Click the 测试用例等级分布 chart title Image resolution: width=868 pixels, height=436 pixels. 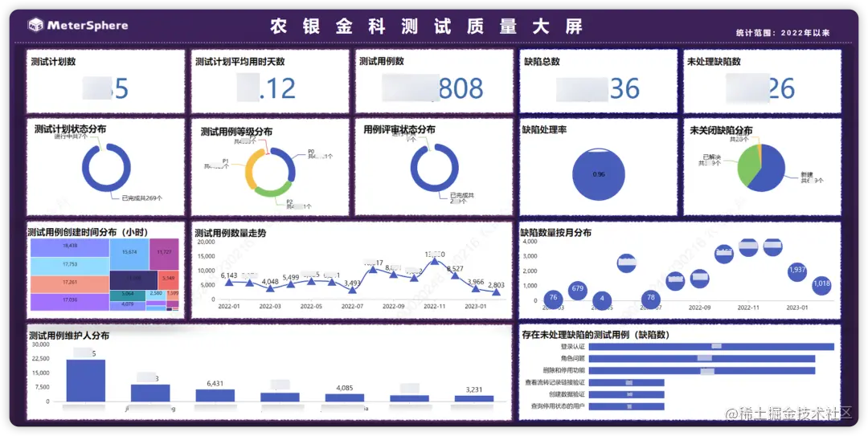[x=236, y=132]
